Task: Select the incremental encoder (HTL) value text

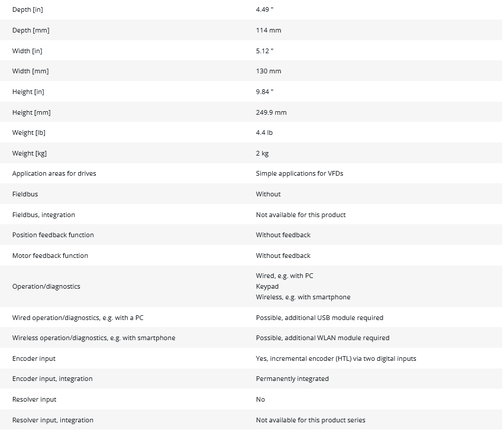Action: pyautogui.click(x=336, y=358)
